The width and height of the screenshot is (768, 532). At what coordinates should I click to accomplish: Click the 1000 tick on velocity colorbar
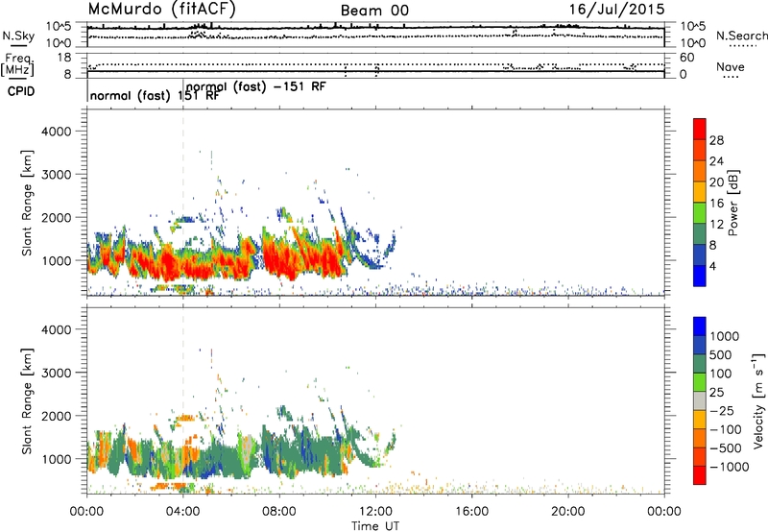pos(724,336)
